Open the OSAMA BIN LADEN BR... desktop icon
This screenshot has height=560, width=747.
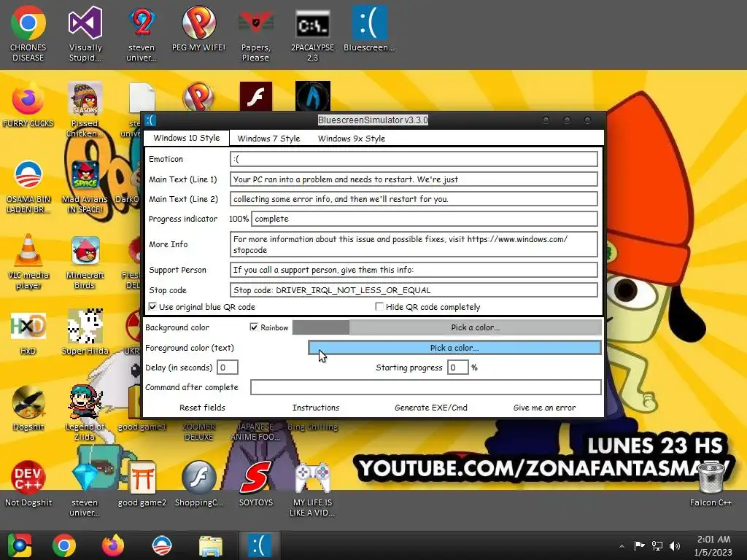[x=28, y=186]
